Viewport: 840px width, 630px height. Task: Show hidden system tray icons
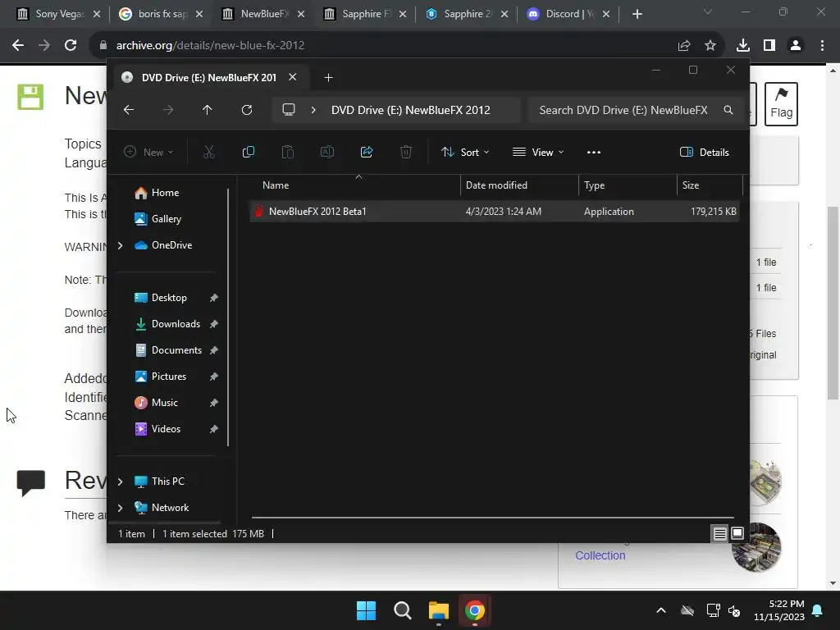click(661, 610)
